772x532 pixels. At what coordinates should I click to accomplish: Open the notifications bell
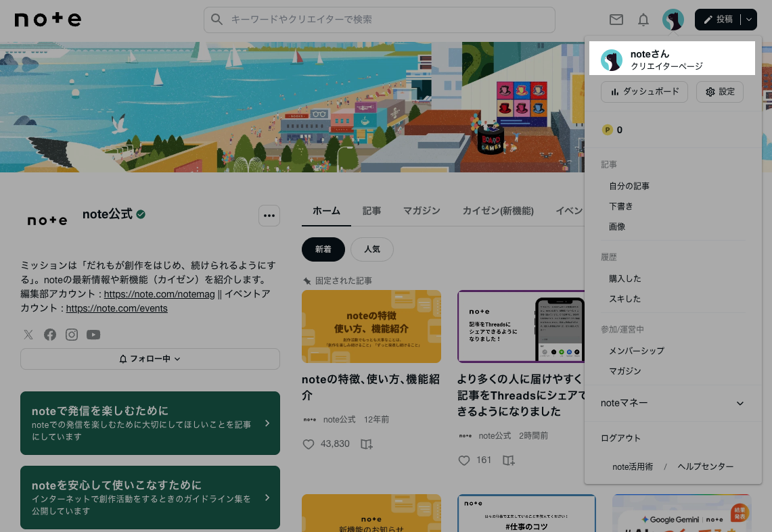(643, 20)
